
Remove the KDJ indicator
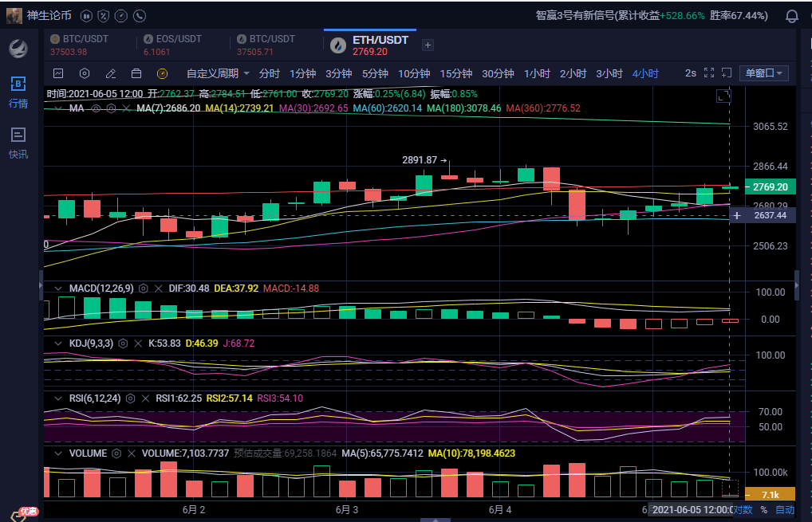click(x=138, y=343)
